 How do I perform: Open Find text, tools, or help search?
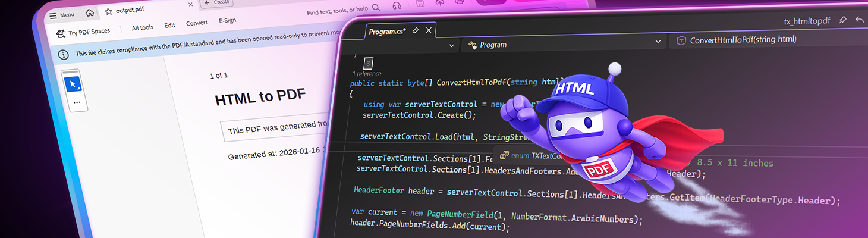[x=337, y=11]
